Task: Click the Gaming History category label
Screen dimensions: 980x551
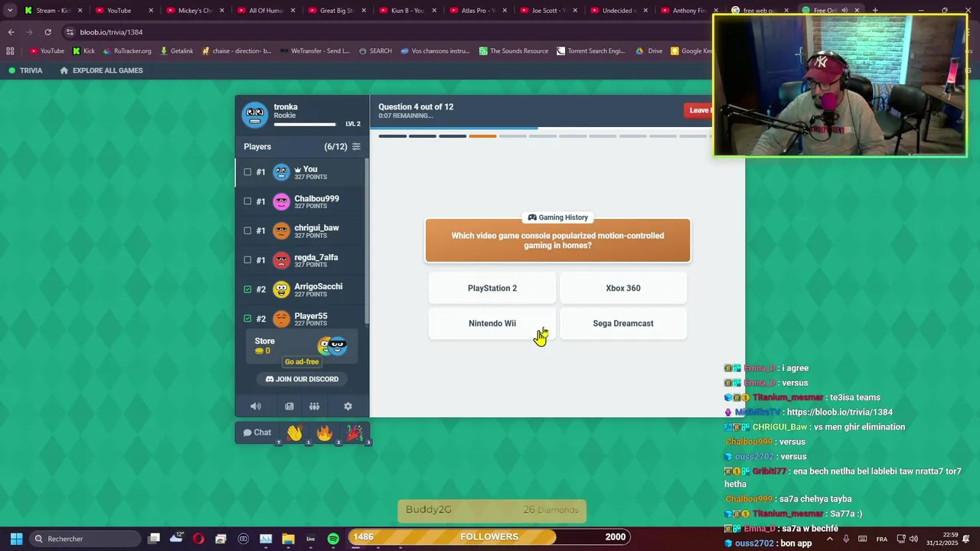Action: (557, 217)
